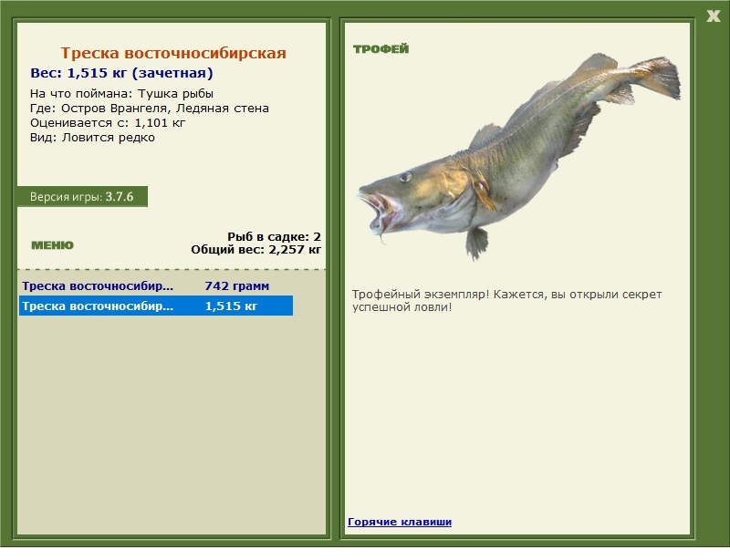This screenshot has height=560, width=730.
Task: Click the line Оценивается с: 1,101 кг
Action: [108, 123]
